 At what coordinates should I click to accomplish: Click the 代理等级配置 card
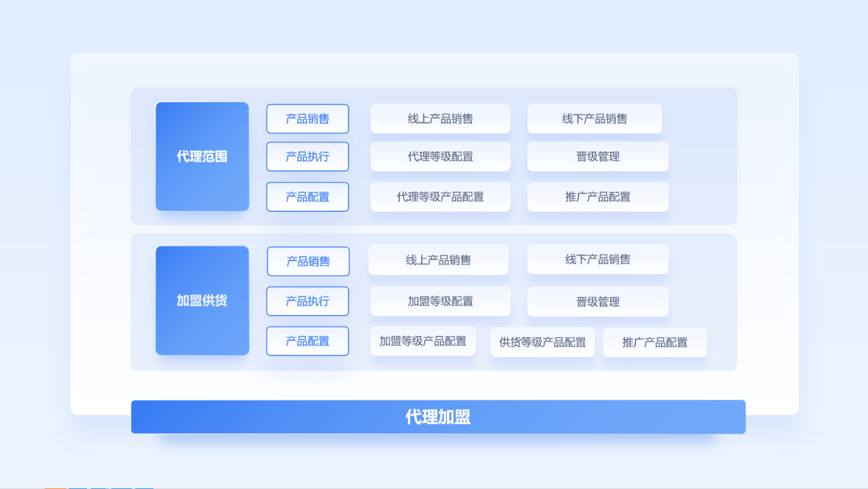440,156
